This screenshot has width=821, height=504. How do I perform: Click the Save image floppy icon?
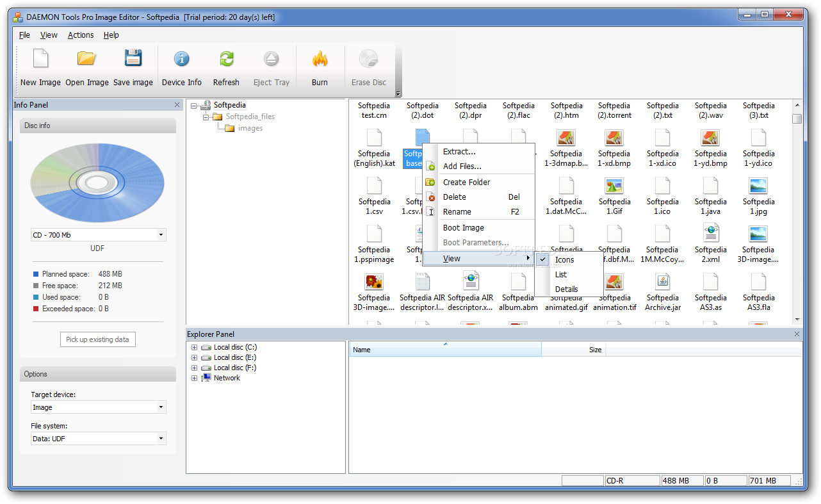pyautogui.click(x=133, y=59)
